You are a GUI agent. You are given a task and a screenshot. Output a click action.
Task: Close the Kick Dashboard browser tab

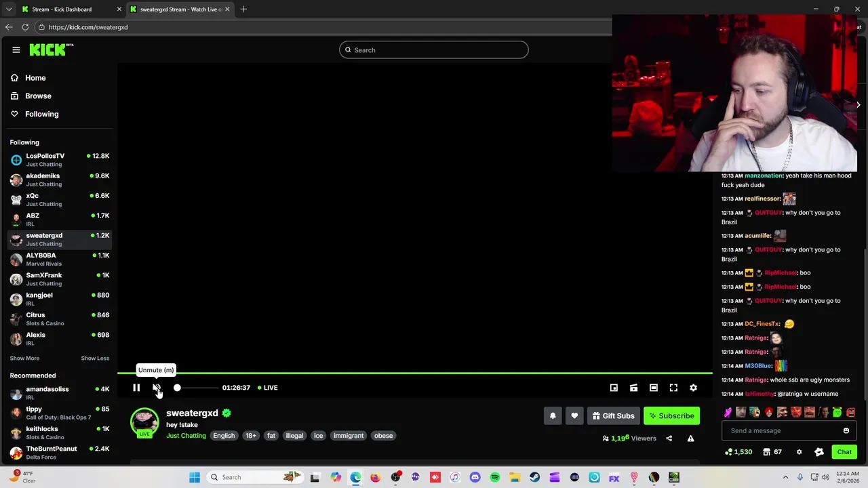coord(119,9)
